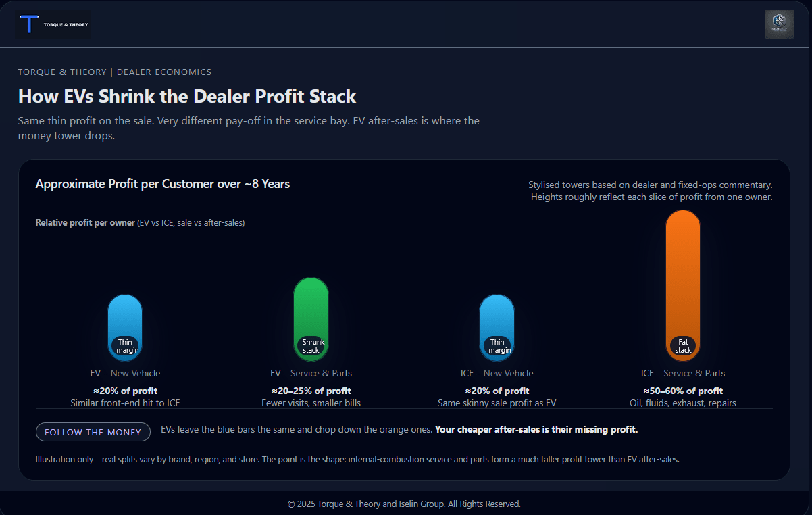812x515 pixels.
Task: Click the headline 'How EVs Shrink the Dealer Profit Stack'
Action: point(186,96)
